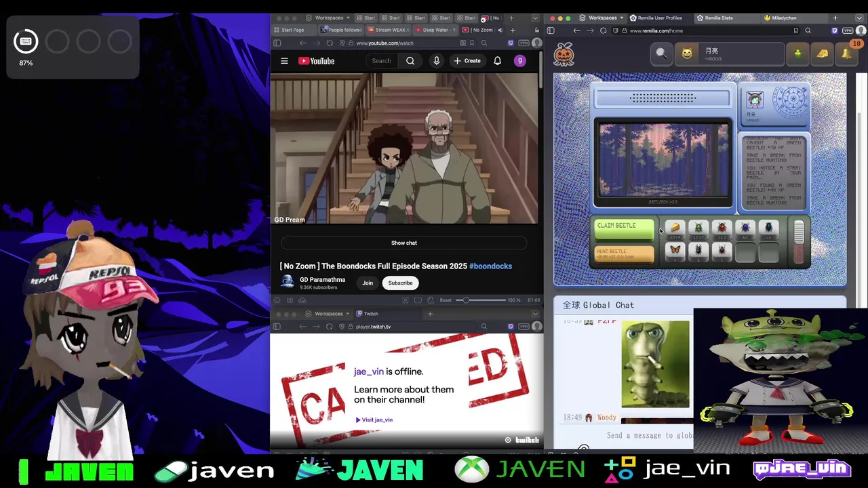Toggle sidebar panel in Remilia browser window
The width and height of the screenshot is (868, 488).
551,31
